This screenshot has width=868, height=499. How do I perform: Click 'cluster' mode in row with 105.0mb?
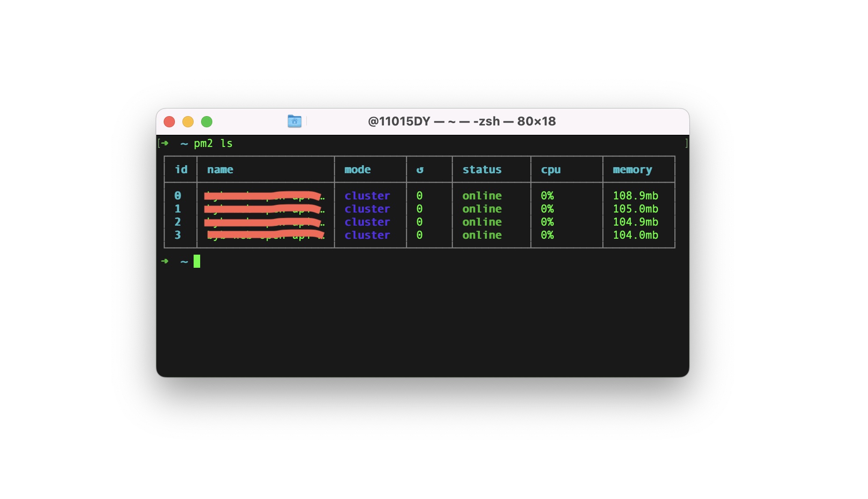367,209
